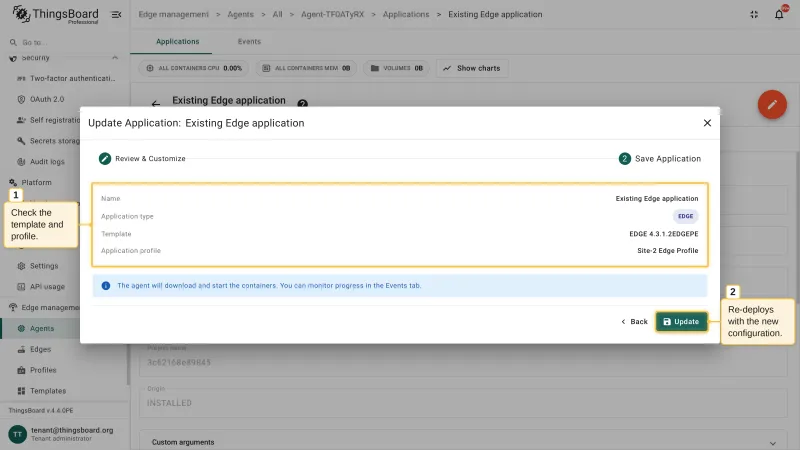The width and height of the screenshot is (800, 450).
Task: Toggle fullscreen mode icon in top bar
Action: (x=754, y=14)
